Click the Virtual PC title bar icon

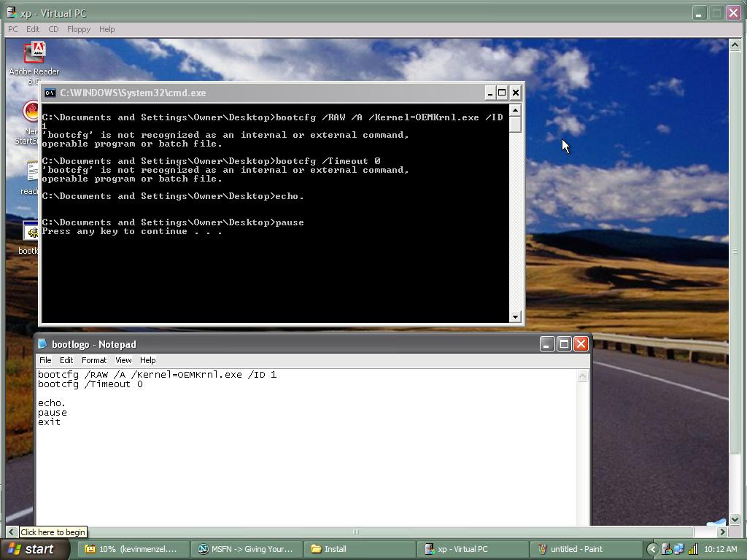tap(12, 13)
